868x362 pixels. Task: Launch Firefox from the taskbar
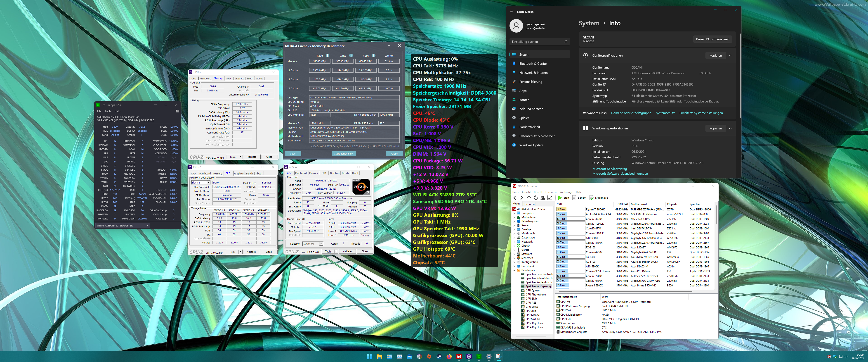coord(449,357)
